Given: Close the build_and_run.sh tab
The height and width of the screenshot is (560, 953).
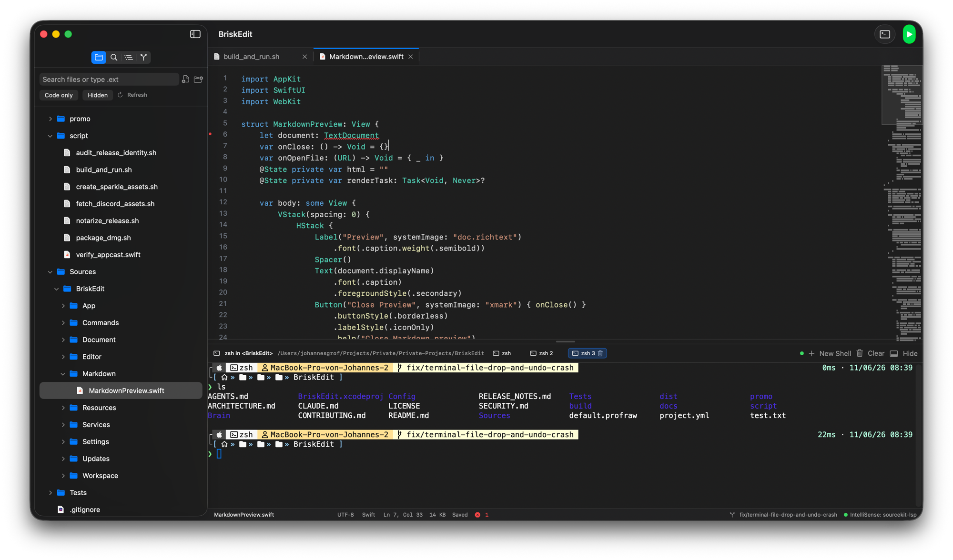Looking at the screenshot, I should [x=304, y=57].
